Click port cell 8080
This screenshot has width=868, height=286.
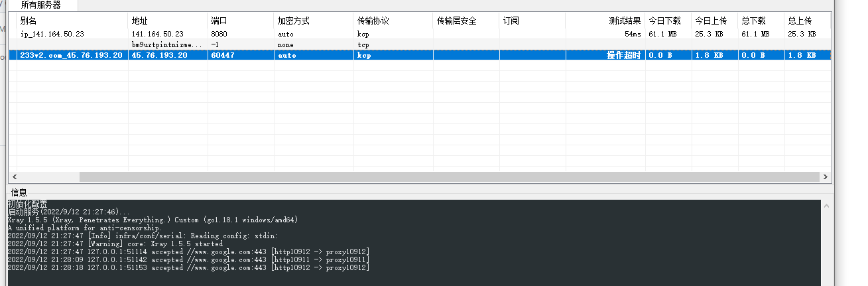[x=220, y=34]
